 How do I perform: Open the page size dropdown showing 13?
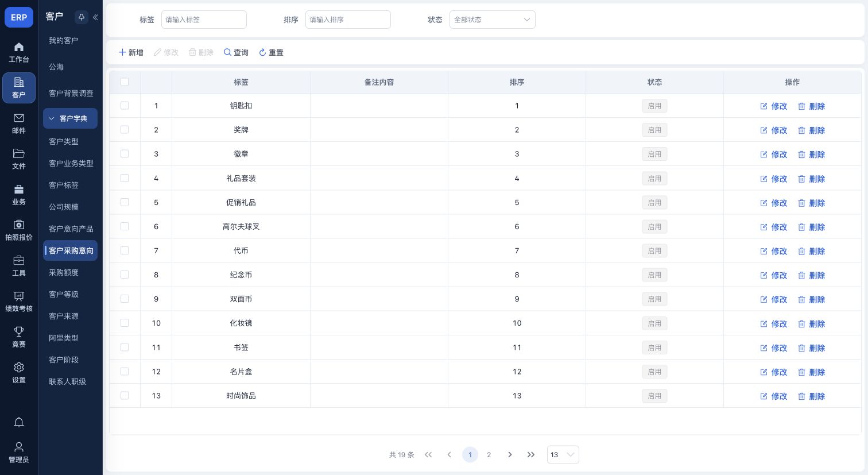563,454
